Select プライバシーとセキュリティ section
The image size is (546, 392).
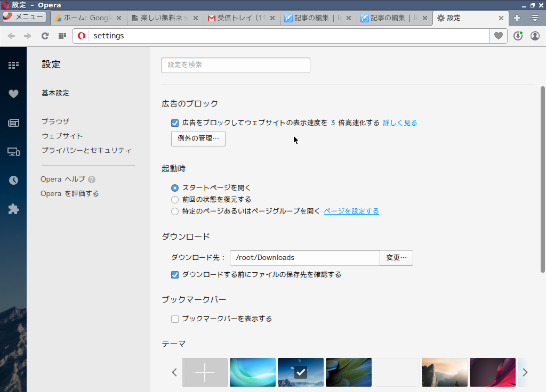point(86,150)
